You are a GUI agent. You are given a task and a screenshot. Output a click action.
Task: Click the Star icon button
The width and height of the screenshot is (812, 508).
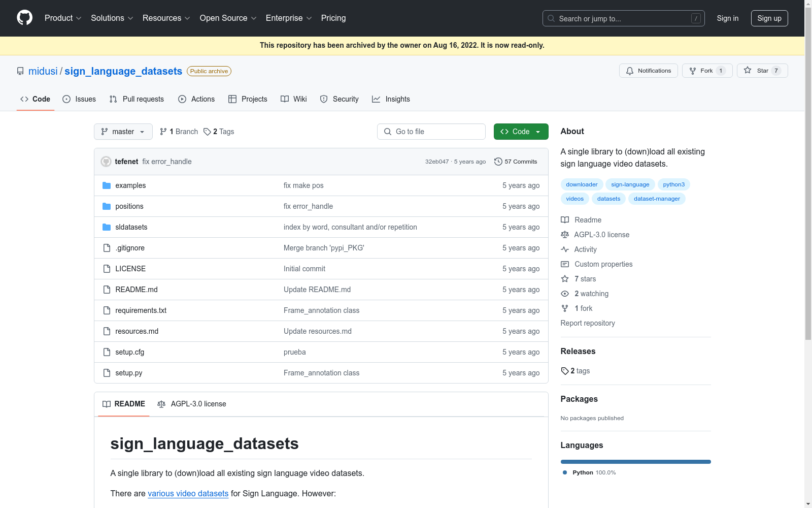click(748, 71)
